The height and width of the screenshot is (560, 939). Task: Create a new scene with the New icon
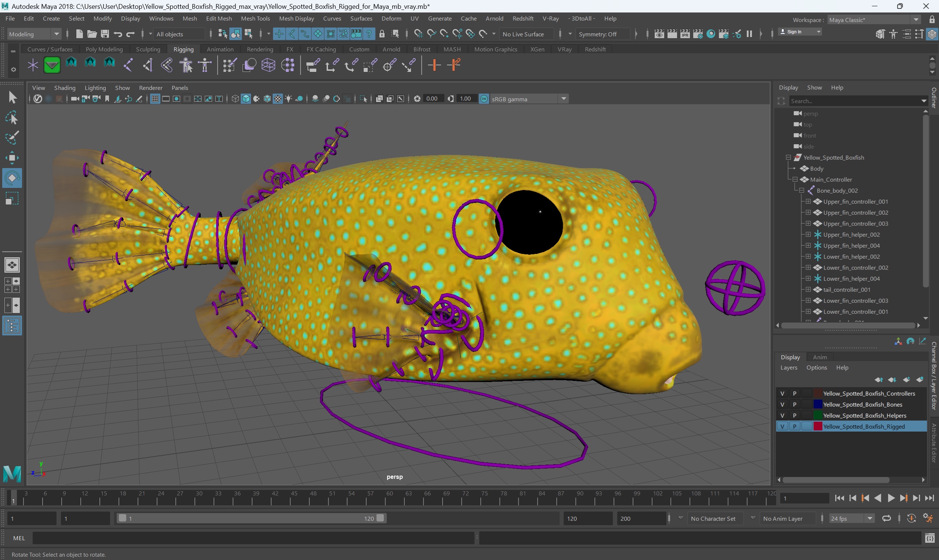pos(79,34)
